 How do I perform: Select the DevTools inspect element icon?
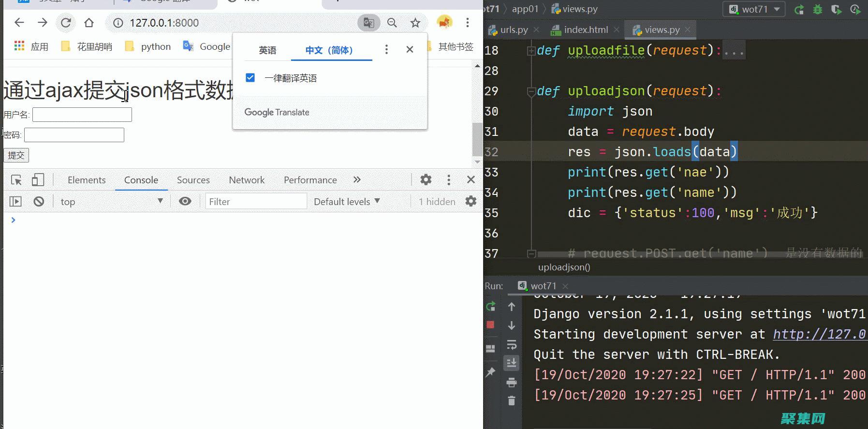16,180
